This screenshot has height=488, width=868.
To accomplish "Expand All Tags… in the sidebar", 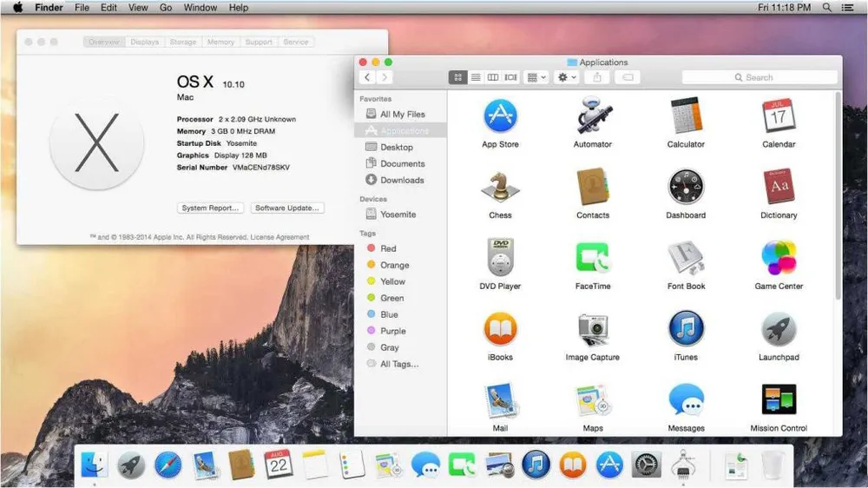I will click(x=398, y=364).
